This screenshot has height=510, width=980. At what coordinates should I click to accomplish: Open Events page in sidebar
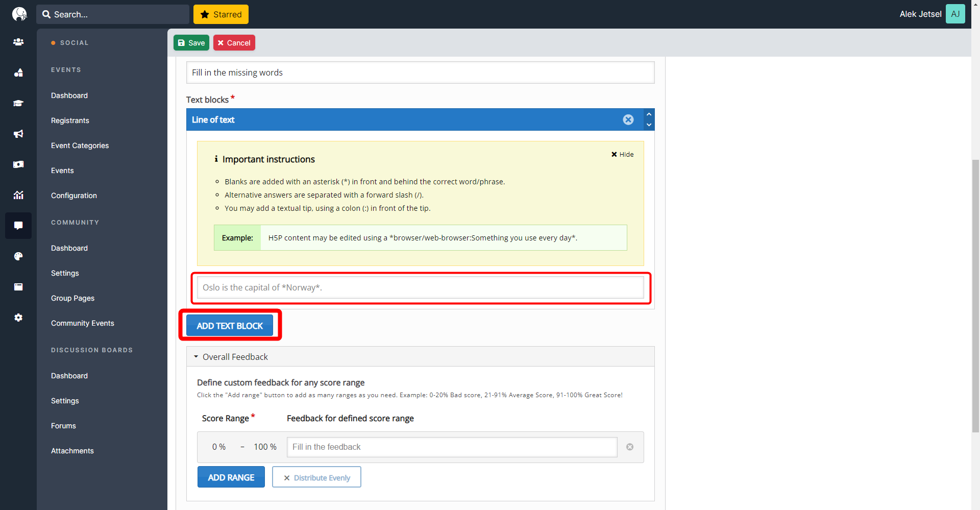coord(62,171)
